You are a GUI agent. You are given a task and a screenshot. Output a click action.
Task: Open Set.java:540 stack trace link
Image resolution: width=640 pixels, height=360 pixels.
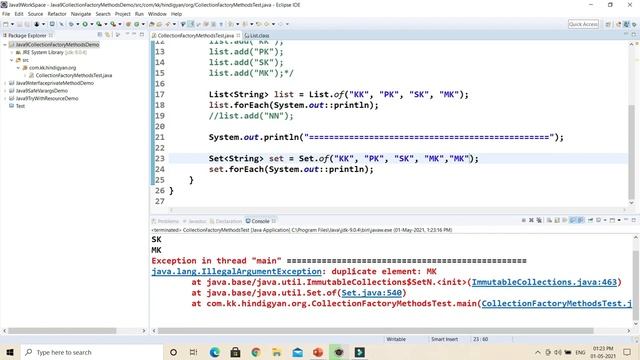[371, 293]
